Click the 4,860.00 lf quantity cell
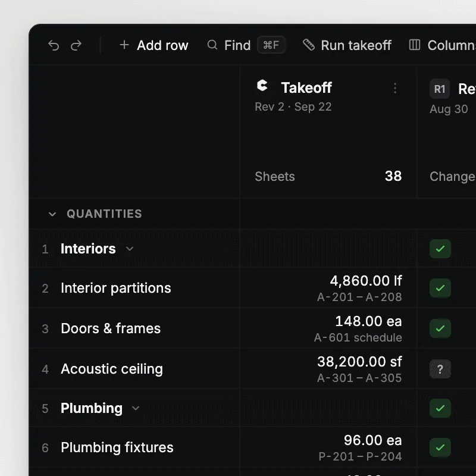 tap(366, 280)
